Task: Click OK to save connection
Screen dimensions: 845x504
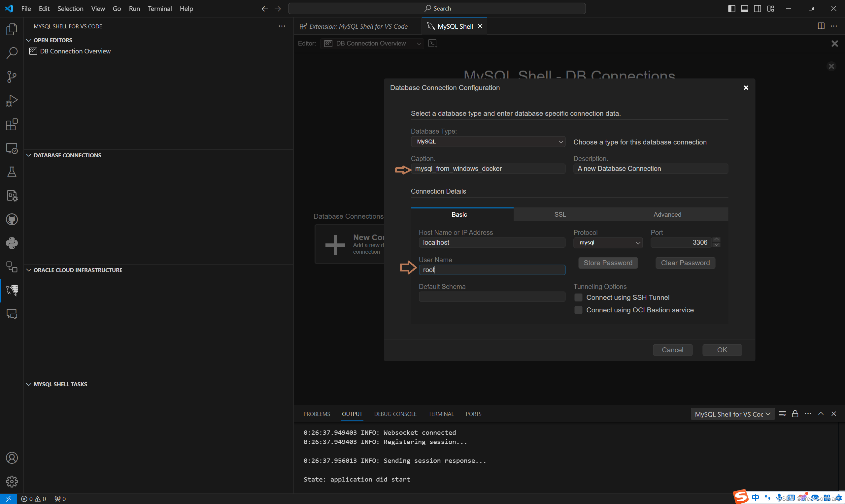Action: 722,350
